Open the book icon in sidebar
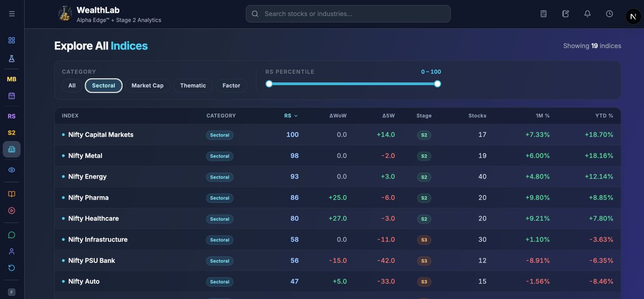The image size is (644, 299). pyautogui.click(x=12, y=194)
